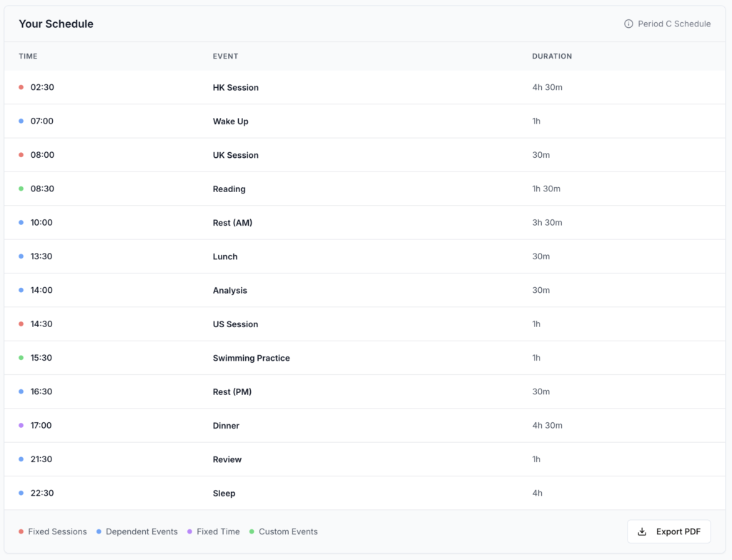Screen dimensions: 732x560
Task: Click the Fixed Sessions legend swatch
Action: click(21, 531)
